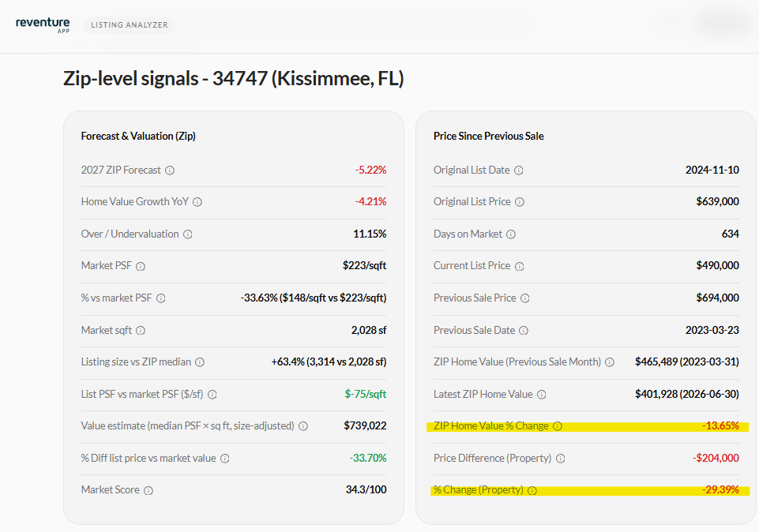
Task: Open the Value estimate info icon
Action: [303, 426]
